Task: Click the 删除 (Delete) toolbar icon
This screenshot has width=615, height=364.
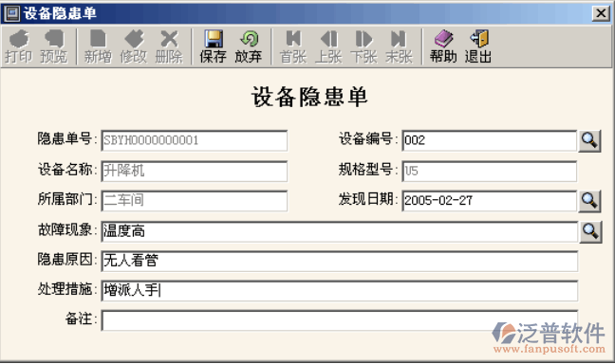Action: click(x=169, y=46)
